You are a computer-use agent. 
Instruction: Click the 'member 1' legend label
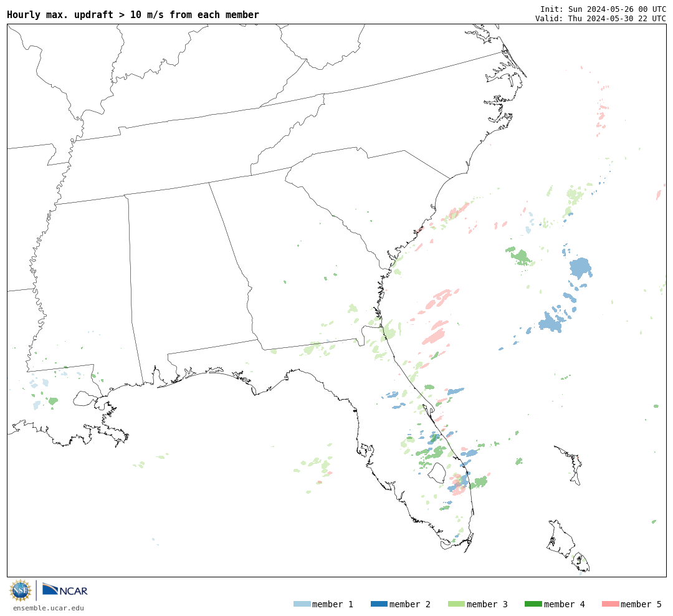pyautogui.click(x=333, y=604)
